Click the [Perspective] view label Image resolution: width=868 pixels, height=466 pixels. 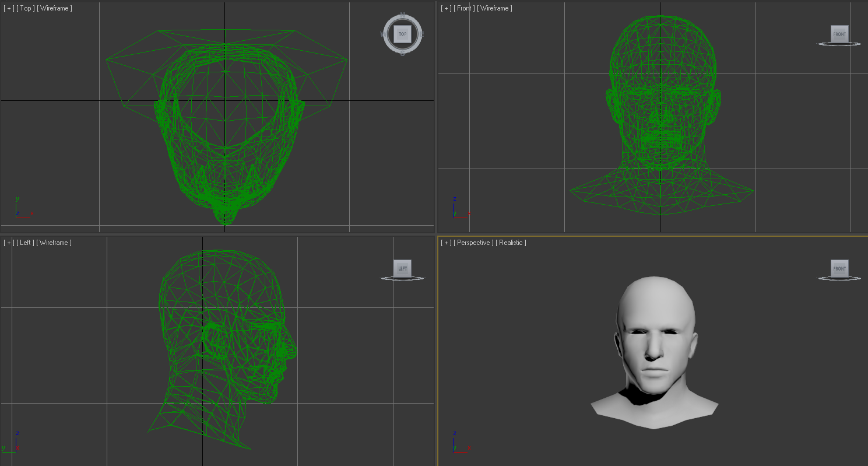point(473,243)
